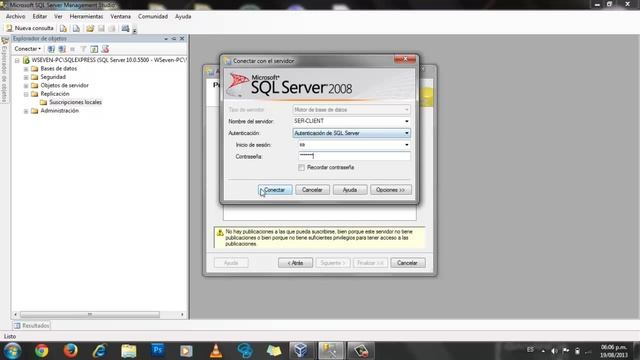The image size is (640, 360).
Task: Open Photoshop from the taskbar
Action: click(158, 351)
